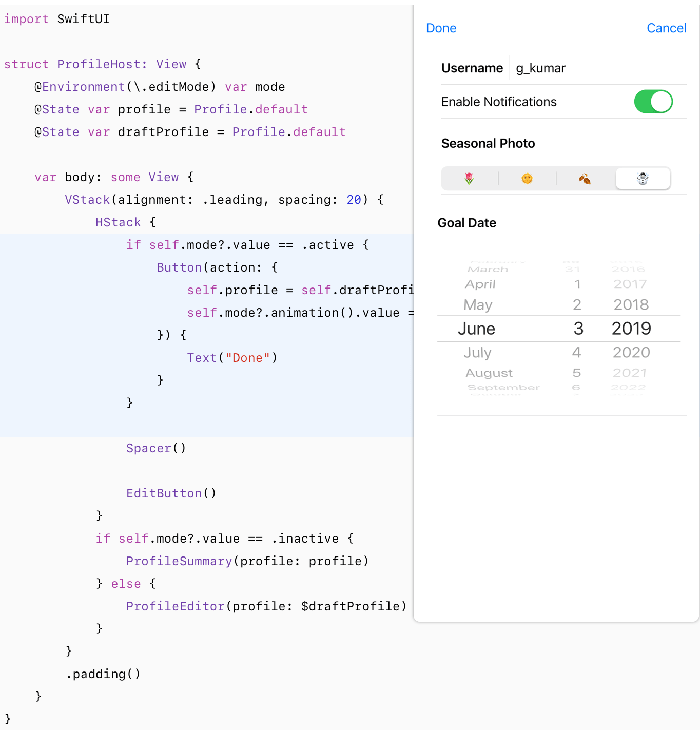Image resolution: width=700 pixels, height=730 pixels.
Task: Select the sun summer season icon
Action: pos(527,179)
